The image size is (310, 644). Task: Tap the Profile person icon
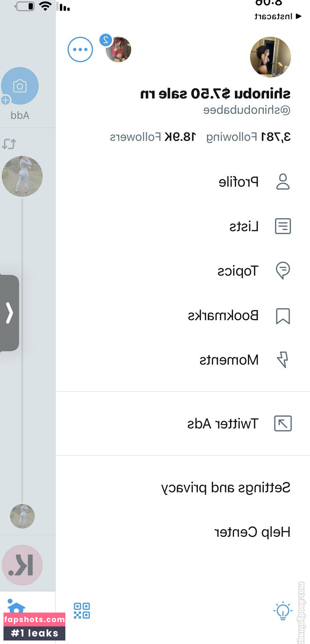(x=283, y=182)
